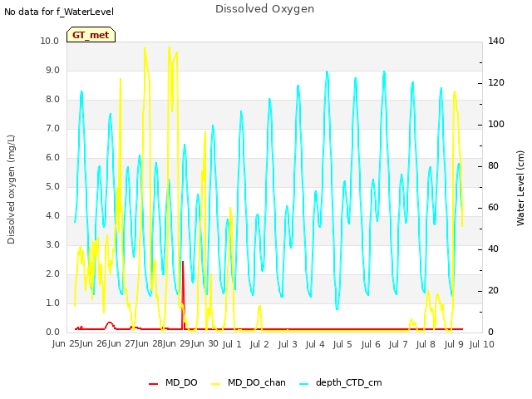Click the Jul 5 date tick label
The image size is (532, 399).
tap(342, 344)
